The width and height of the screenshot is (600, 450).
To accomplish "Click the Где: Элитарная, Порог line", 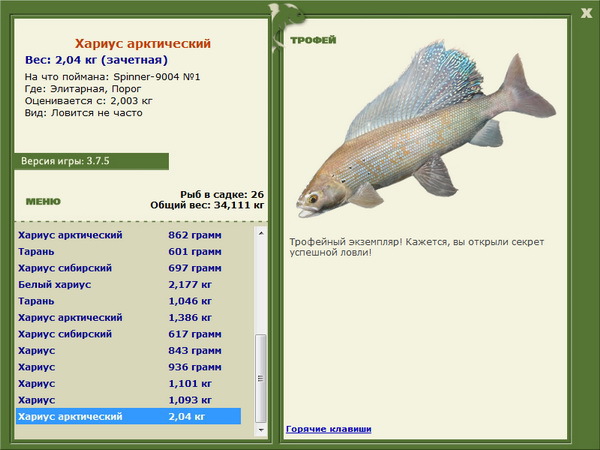I will 83,89.
